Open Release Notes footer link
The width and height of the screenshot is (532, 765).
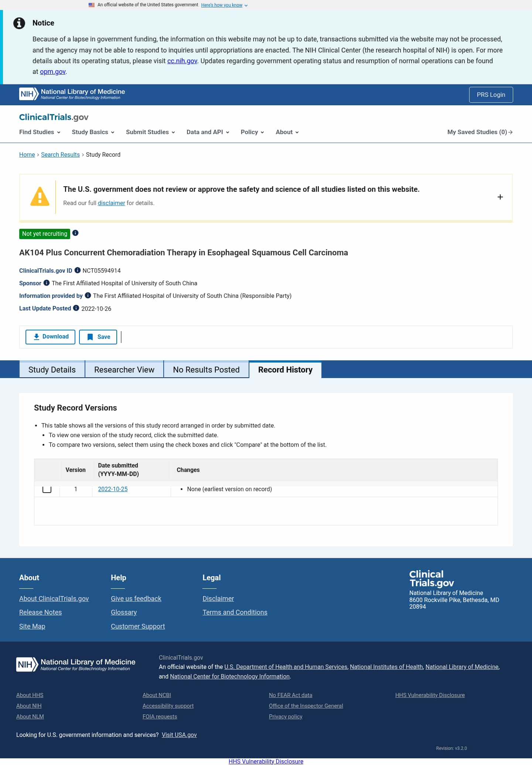click(40, 612)
